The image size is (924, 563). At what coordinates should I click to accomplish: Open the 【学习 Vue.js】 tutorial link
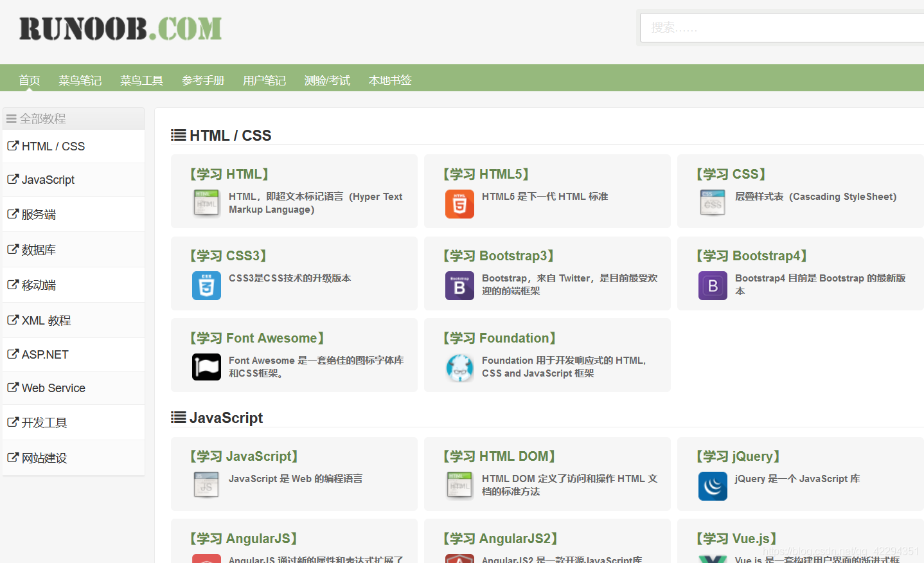736,539
